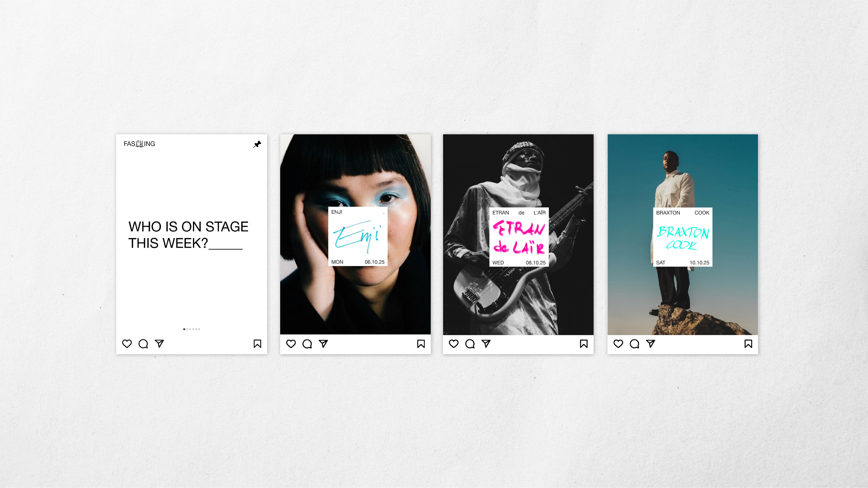
Task: Like the Braxton Cook post
Action: (x=618, y=344)
